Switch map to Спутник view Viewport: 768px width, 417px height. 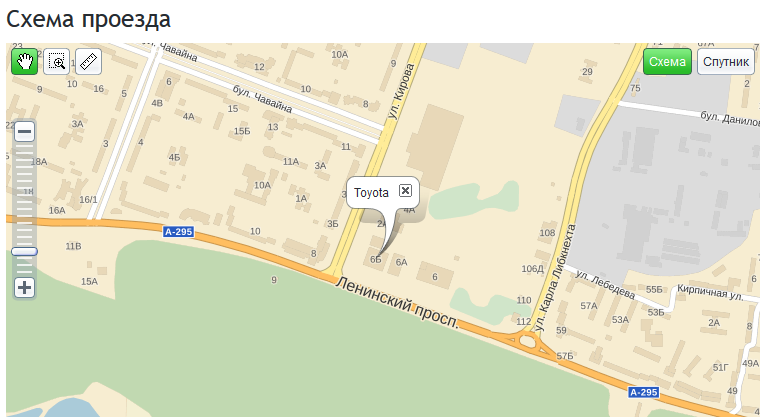(726, 62)
